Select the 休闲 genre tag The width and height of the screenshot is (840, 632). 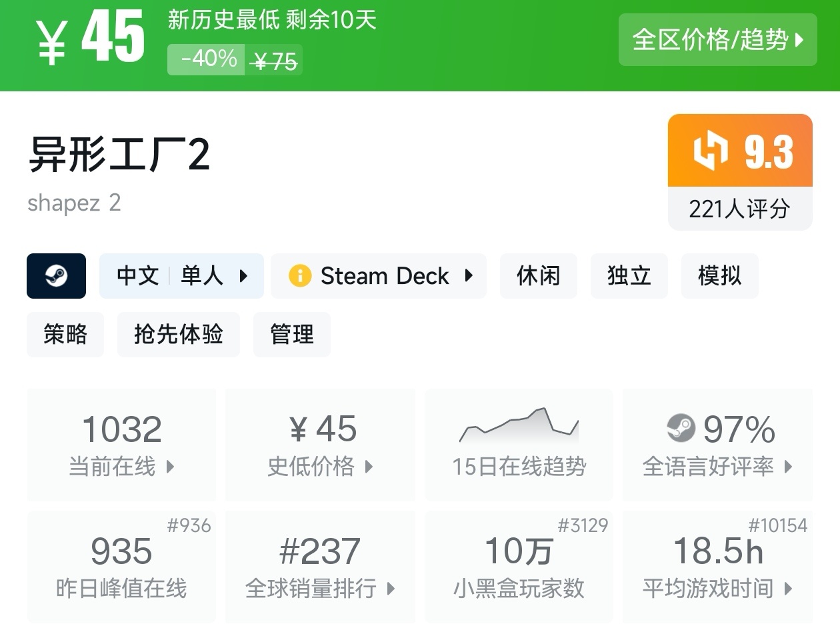pos(538,276)
